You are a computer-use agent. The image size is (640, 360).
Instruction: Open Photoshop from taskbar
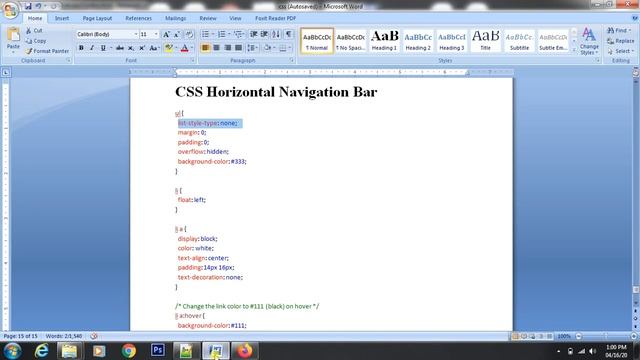point(158,350)
